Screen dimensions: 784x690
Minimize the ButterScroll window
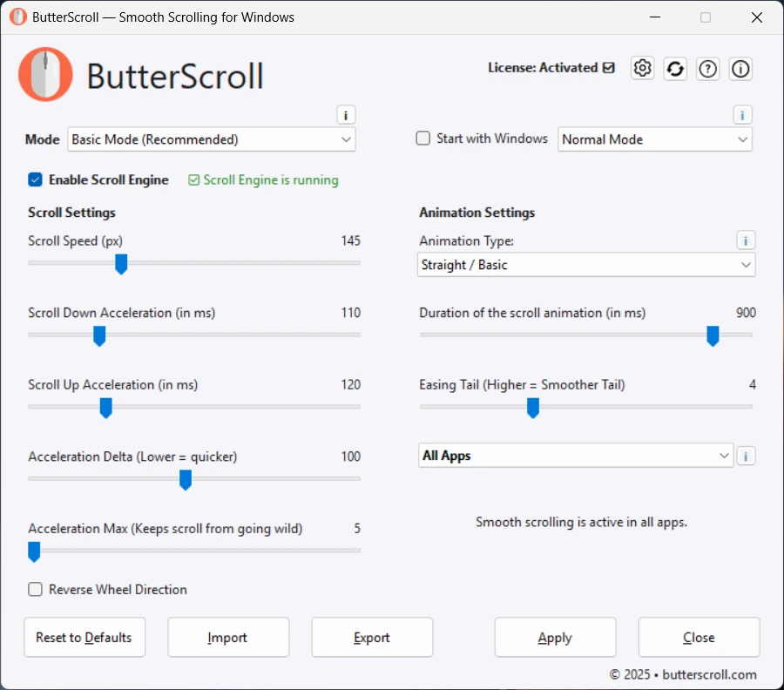(x=655, y=17)
